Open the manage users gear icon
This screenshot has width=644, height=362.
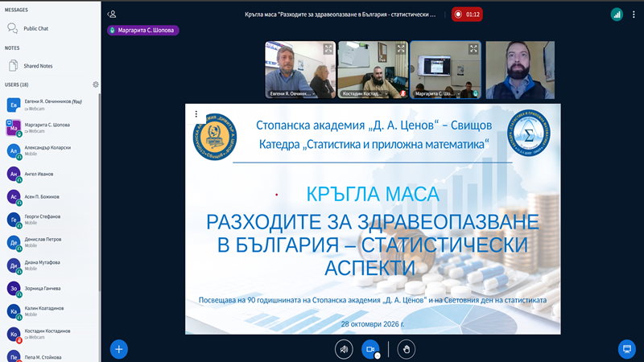[x=96, y=84]
